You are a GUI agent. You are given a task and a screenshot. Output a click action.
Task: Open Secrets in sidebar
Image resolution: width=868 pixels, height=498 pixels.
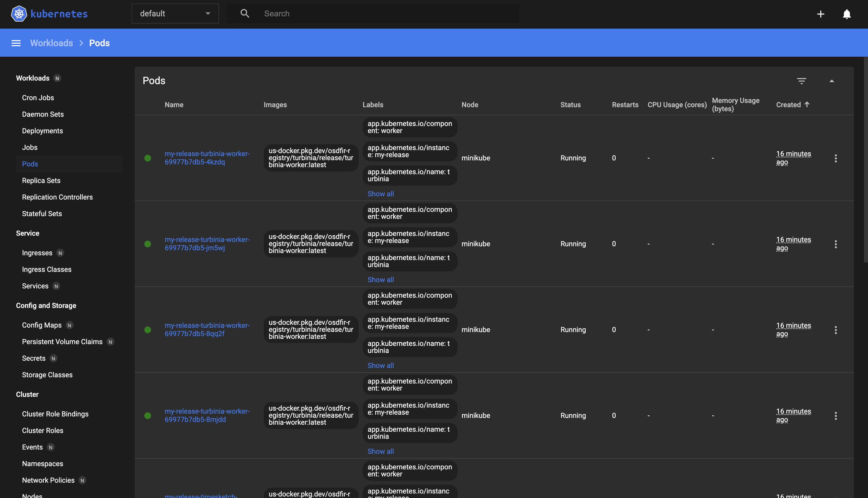(x=34, y=358)
